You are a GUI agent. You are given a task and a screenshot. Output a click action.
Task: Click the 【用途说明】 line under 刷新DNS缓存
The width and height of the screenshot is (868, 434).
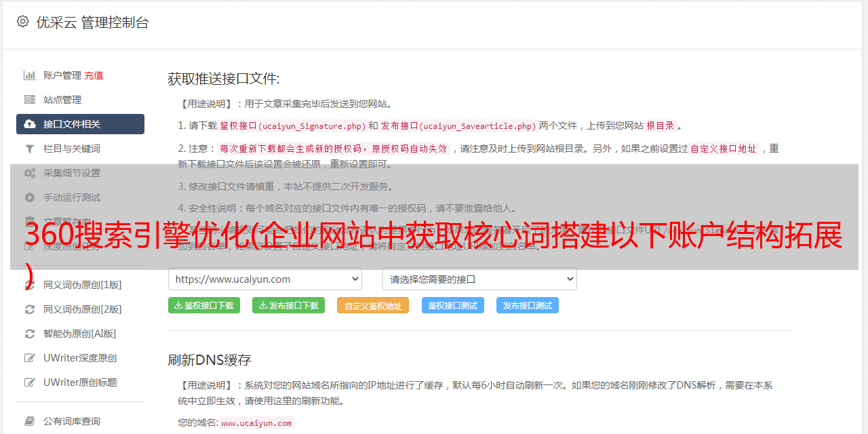click(475, 393)
